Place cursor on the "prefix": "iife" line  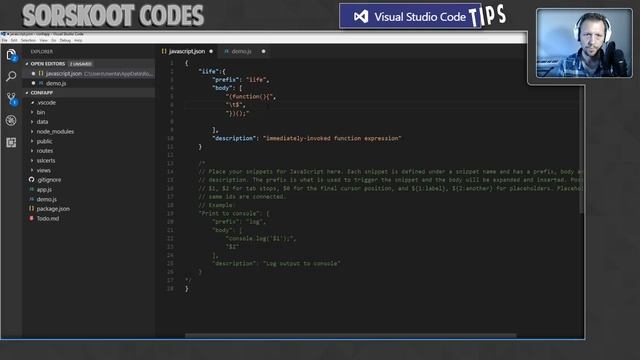click(x=241, y=80)
